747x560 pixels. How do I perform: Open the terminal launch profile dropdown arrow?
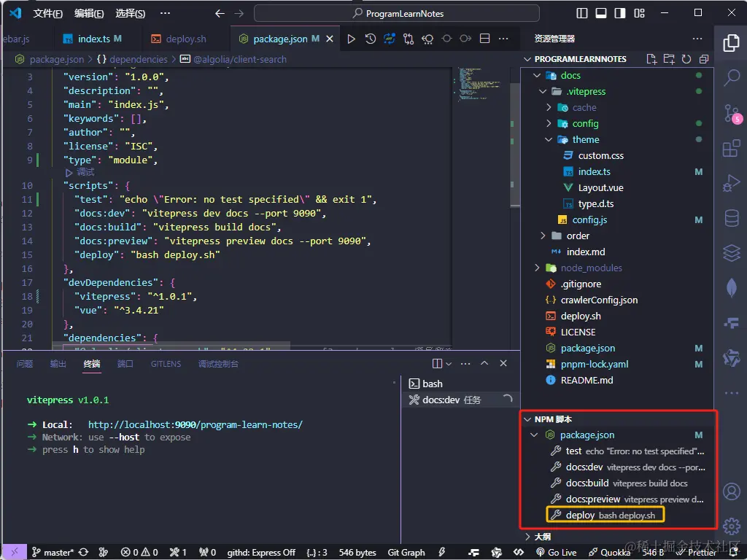[x=449, y=363]
